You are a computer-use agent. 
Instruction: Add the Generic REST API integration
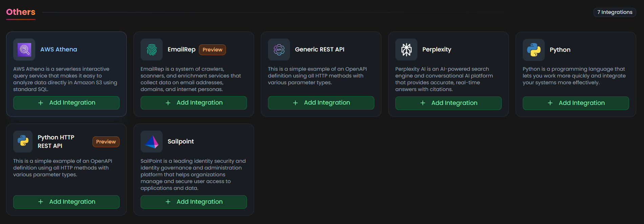(321, 103)
